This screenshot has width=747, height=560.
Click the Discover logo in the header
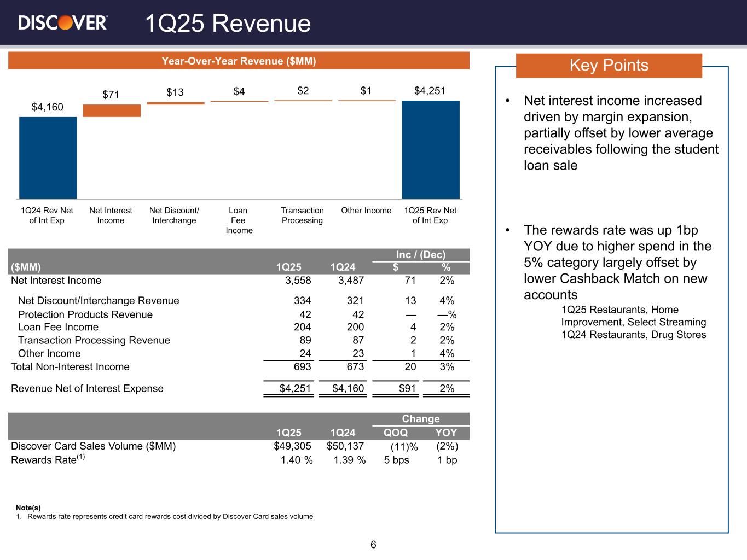pyautogui.click(x=63, y=22)
